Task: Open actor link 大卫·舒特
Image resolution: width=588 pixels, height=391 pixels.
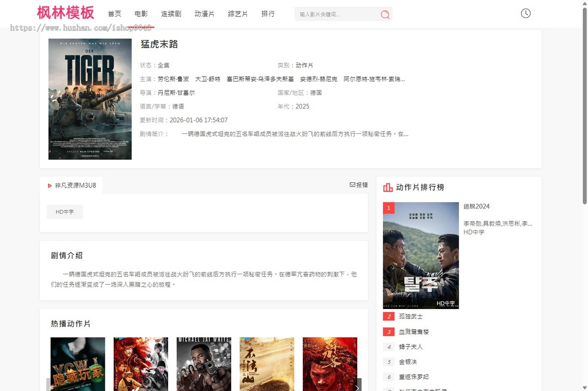Action: tap(208, 79)
